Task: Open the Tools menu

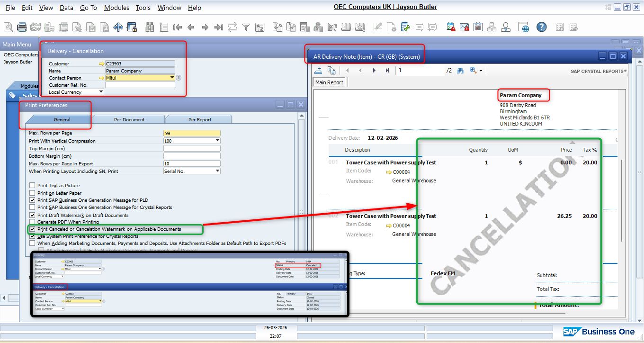Action: pos(143,8)
